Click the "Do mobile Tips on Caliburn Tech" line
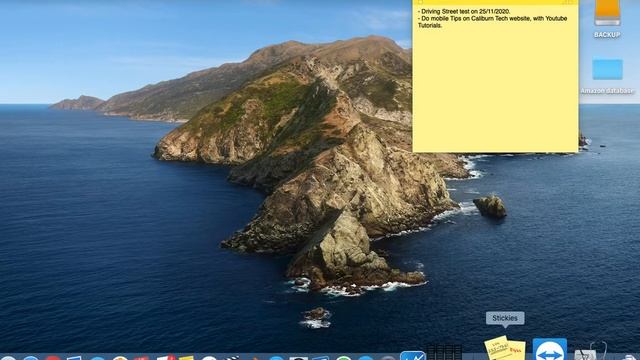 [492, 18]
